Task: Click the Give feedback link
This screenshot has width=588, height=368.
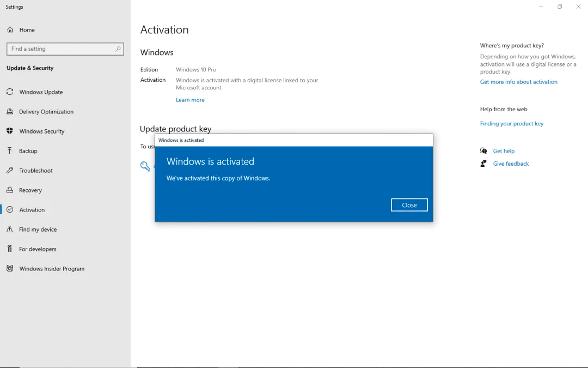Action: pyautogui.click(x=511, y=164)
